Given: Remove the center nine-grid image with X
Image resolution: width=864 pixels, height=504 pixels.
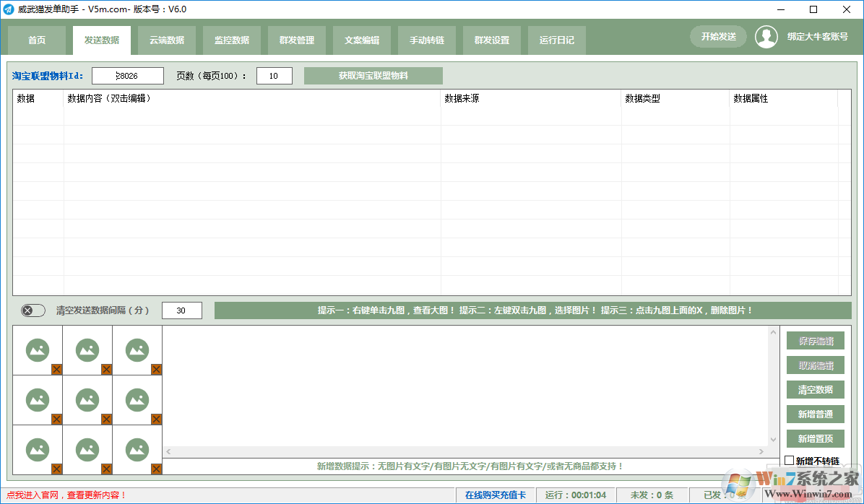Looking at the screenshot, I should point(107,420).
